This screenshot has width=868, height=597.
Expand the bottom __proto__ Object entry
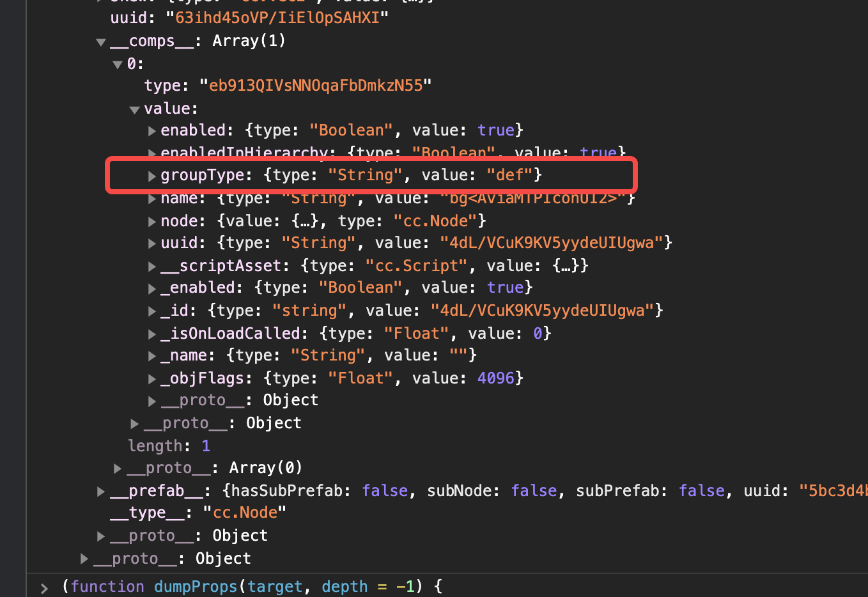84,558
